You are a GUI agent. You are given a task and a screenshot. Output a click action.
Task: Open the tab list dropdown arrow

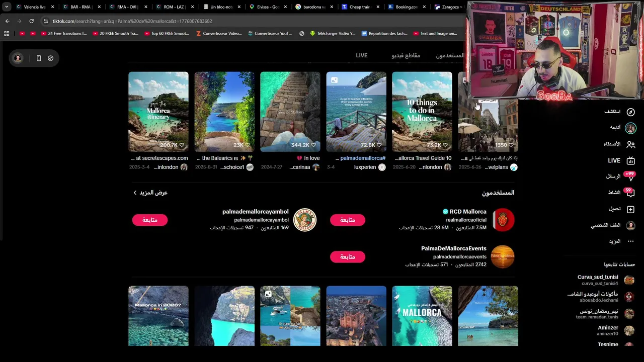click(x=7, y=7)
